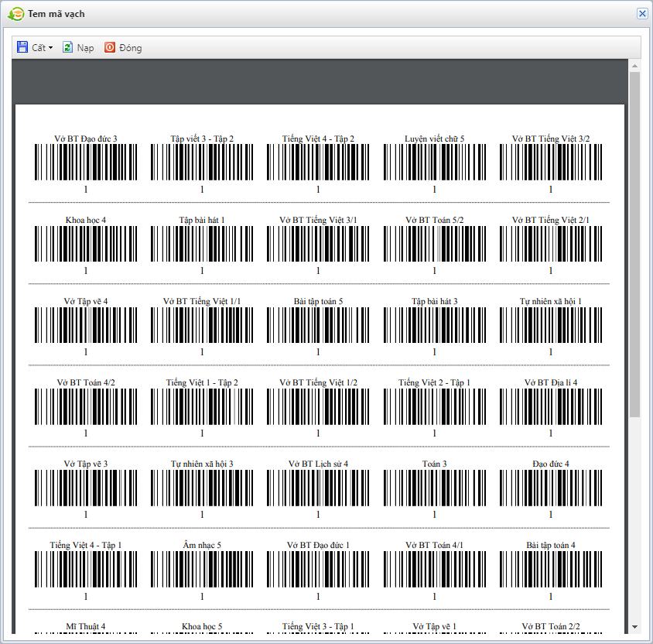Open the Cất dropdown arrow
653x644 pixels.
click(x=51, y=48)
